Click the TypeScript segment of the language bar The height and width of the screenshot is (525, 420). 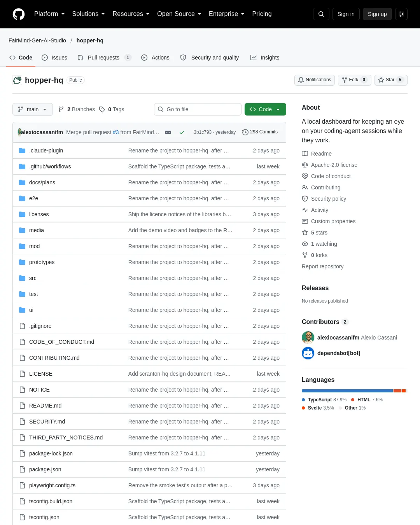(x=347, y=391)
